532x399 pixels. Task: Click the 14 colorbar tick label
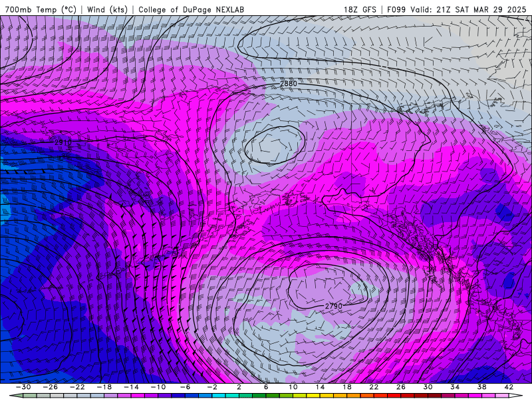coord(320,387)
